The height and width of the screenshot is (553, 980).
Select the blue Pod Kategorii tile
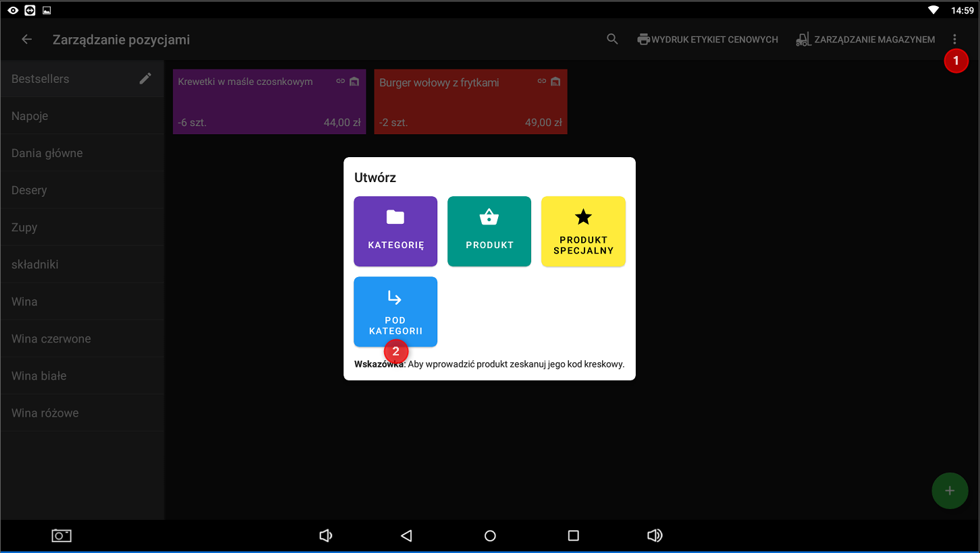tap(396, 312)
